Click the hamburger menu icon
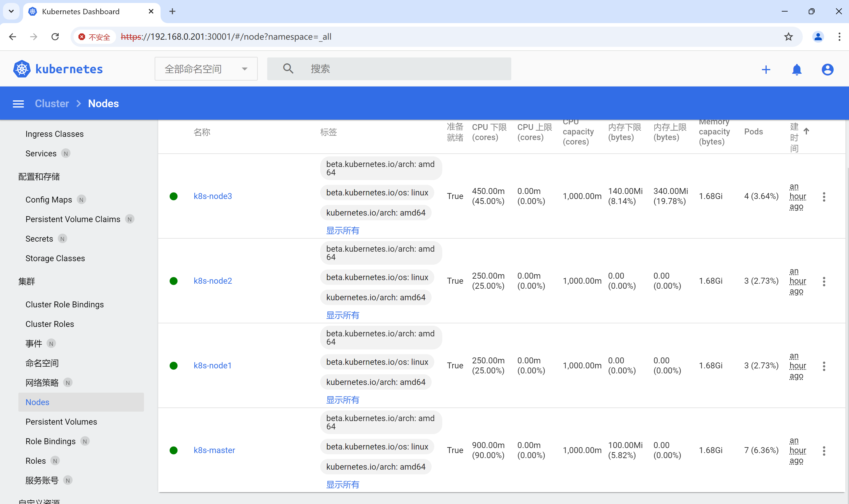Image resolution: width=849 pixels, height=504 pixels. pos(18,104)
